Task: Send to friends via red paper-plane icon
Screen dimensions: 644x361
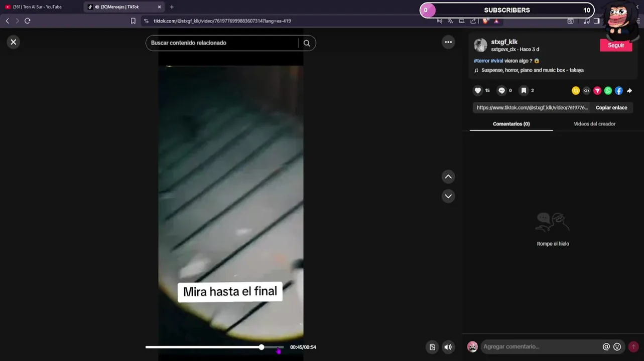Action: point(597,91)
